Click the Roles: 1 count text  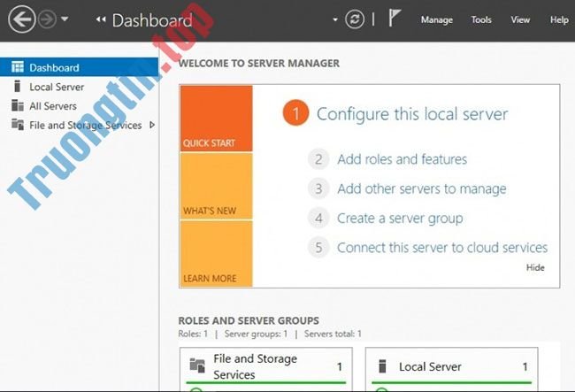point(193,334)
